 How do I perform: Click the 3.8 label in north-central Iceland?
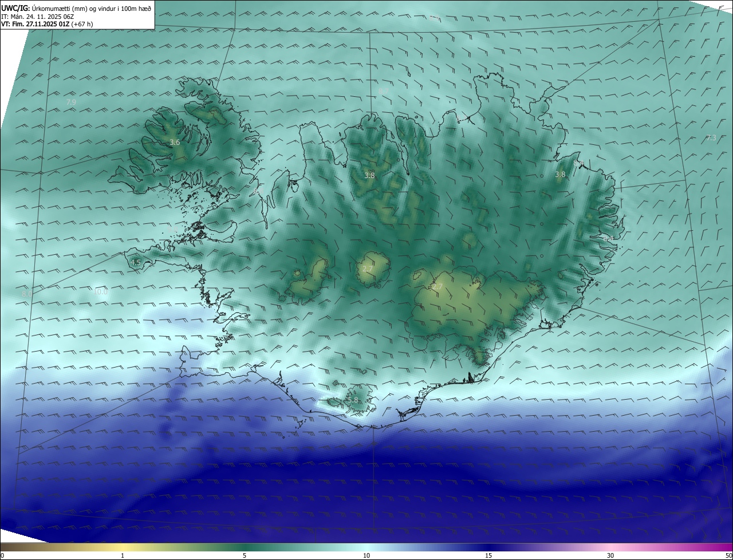coord(370,175)
